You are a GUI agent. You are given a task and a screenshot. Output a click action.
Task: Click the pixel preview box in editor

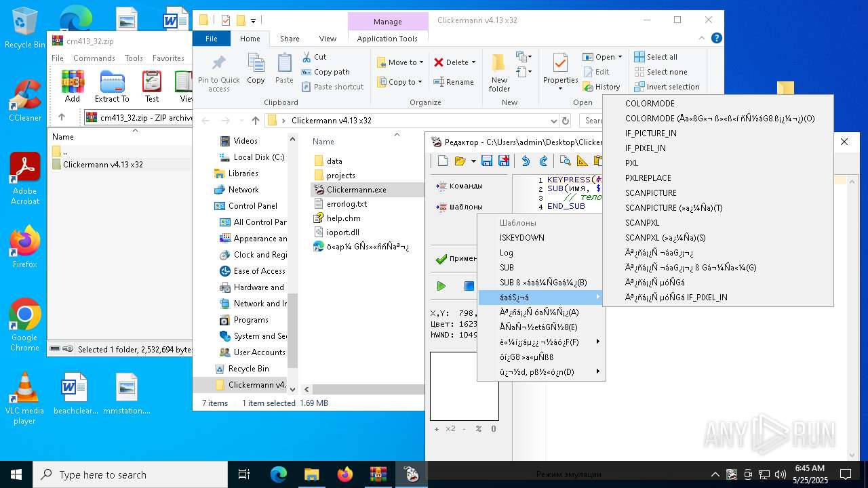point(465,386)
